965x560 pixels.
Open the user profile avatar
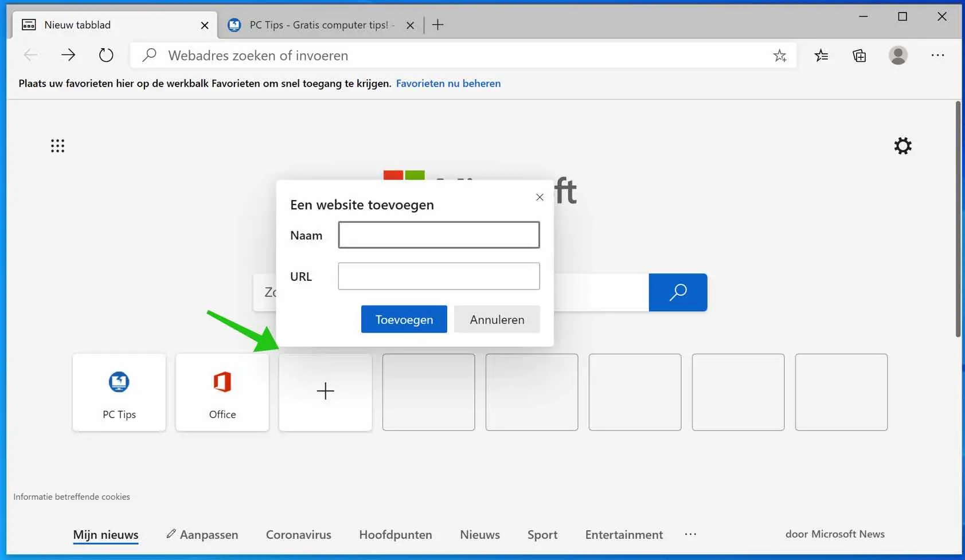tap(898, 55)
